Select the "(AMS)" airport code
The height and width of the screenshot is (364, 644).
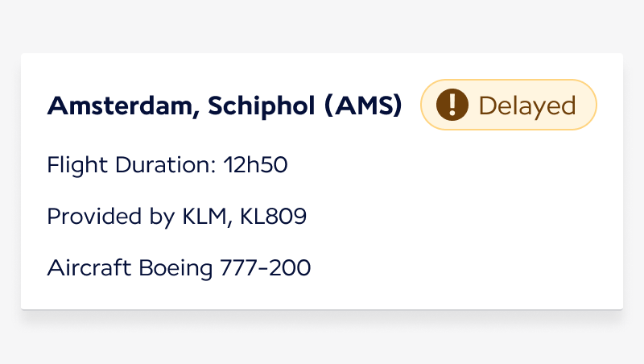(x=363, y=105)
